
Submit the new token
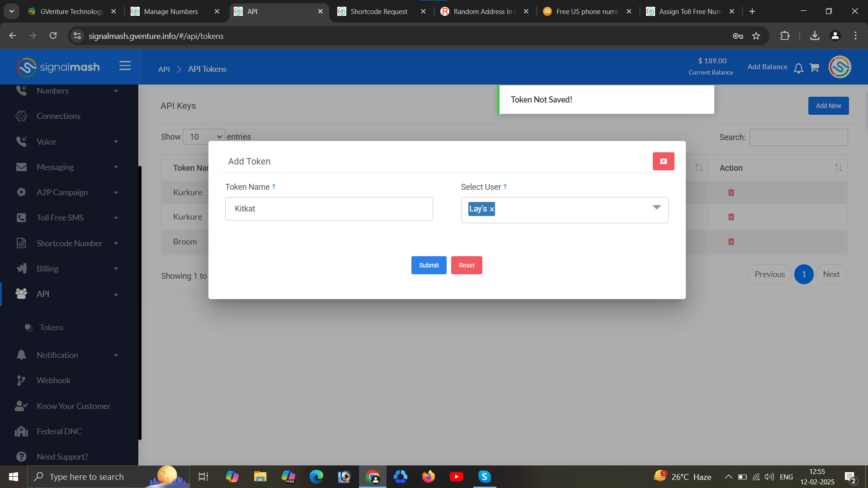point(429,265)
